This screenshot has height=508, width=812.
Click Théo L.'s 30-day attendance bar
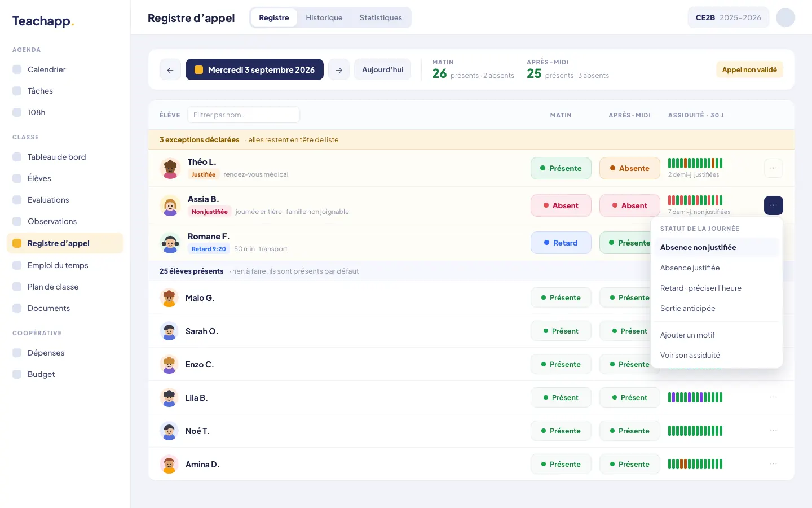click(695, 163)
